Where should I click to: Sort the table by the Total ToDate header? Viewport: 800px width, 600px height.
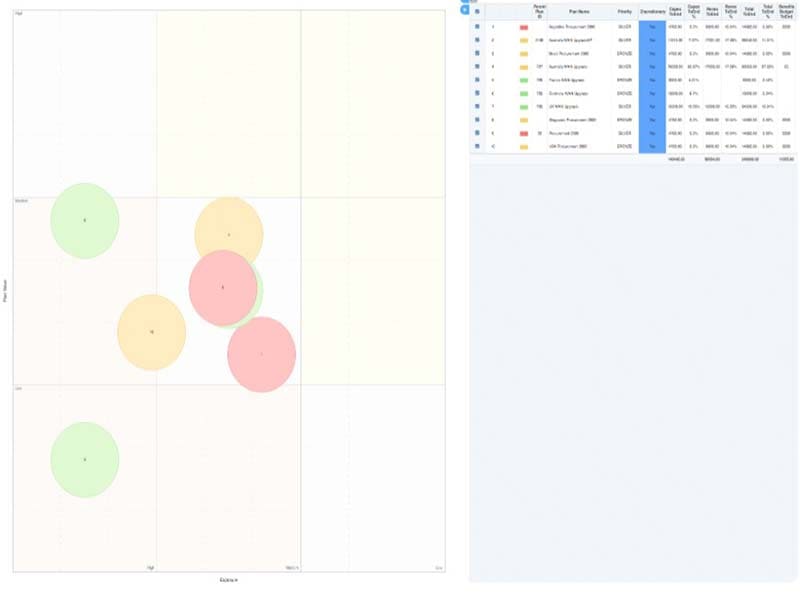[x=748, y=12]
